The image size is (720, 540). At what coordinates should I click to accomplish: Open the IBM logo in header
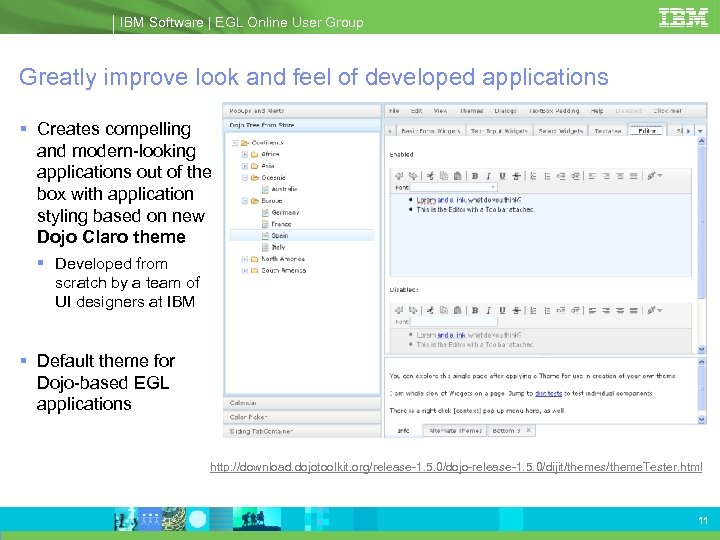[684, 17]
